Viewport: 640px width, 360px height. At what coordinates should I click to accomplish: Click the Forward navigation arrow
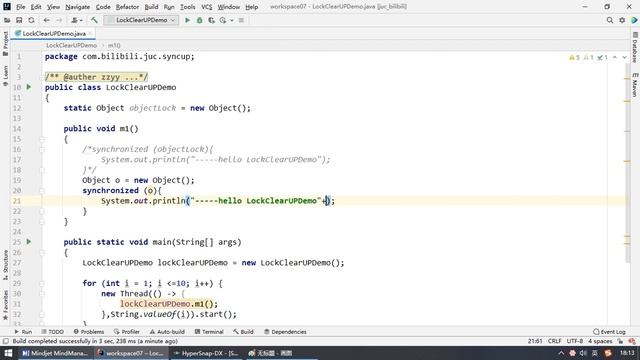click(x=59, y=20)
